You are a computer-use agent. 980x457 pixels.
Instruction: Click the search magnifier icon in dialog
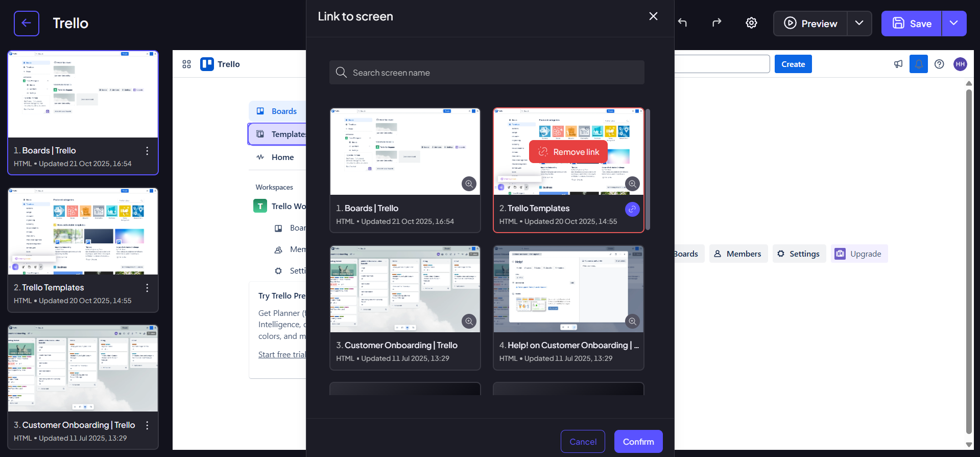pyautogui.click(x=341, y=73)
